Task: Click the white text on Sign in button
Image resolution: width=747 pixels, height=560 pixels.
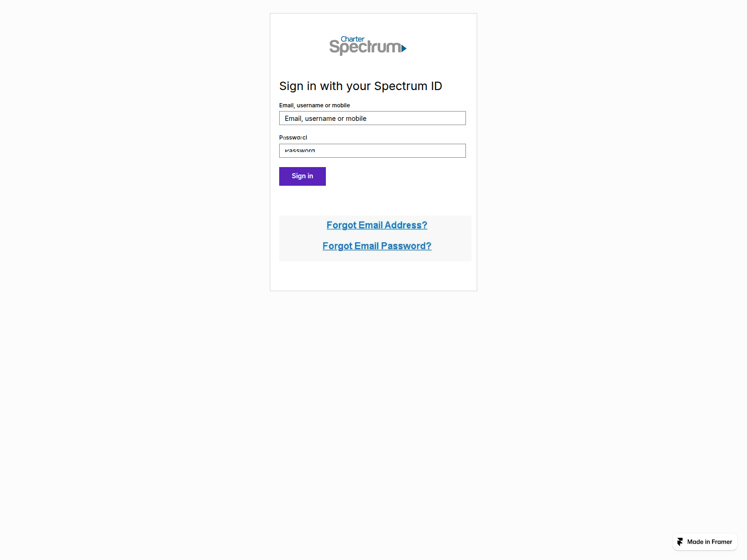Action: pos(303,176)
